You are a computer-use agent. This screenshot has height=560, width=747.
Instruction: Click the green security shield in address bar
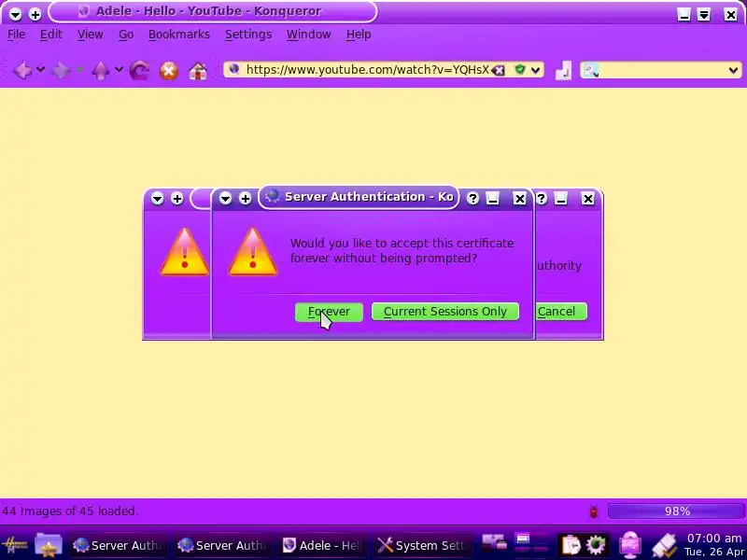(520, 70)
